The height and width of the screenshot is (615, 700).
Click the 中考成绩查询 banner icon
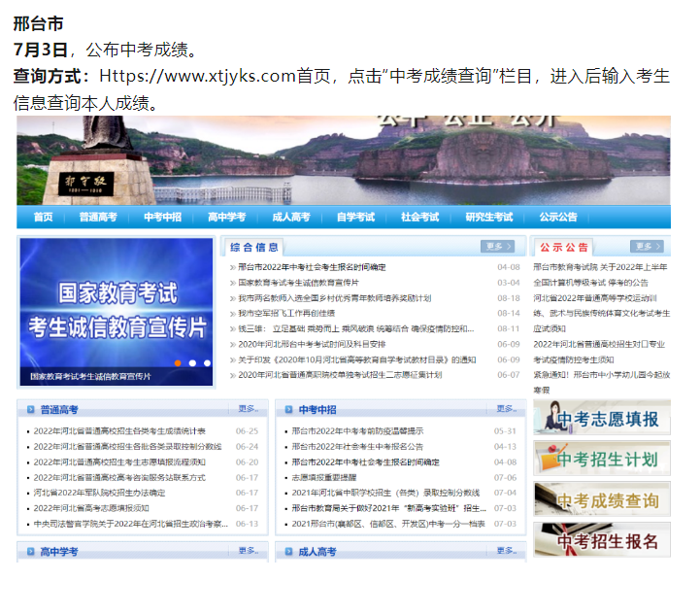click(601, 499)
